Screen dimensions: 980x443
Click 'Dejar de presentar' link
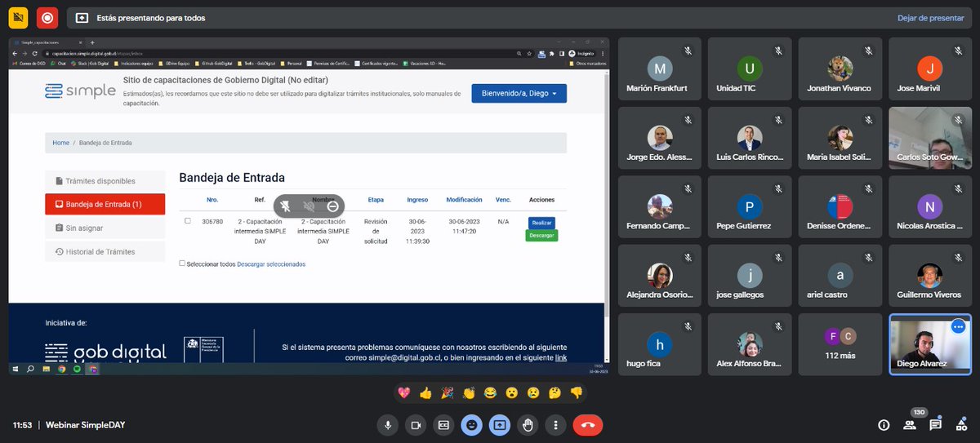coord(930,17)
